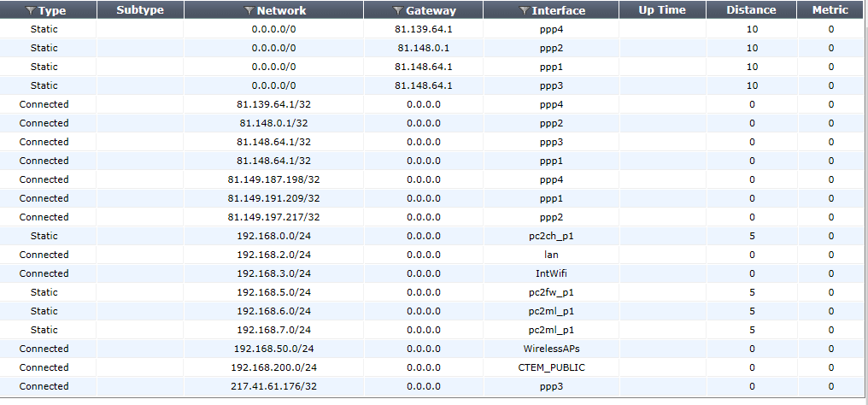Click the CTEM_PUBLIC interface entry
Viewport: 868px width, 405px height.
(x=551, y=367)
